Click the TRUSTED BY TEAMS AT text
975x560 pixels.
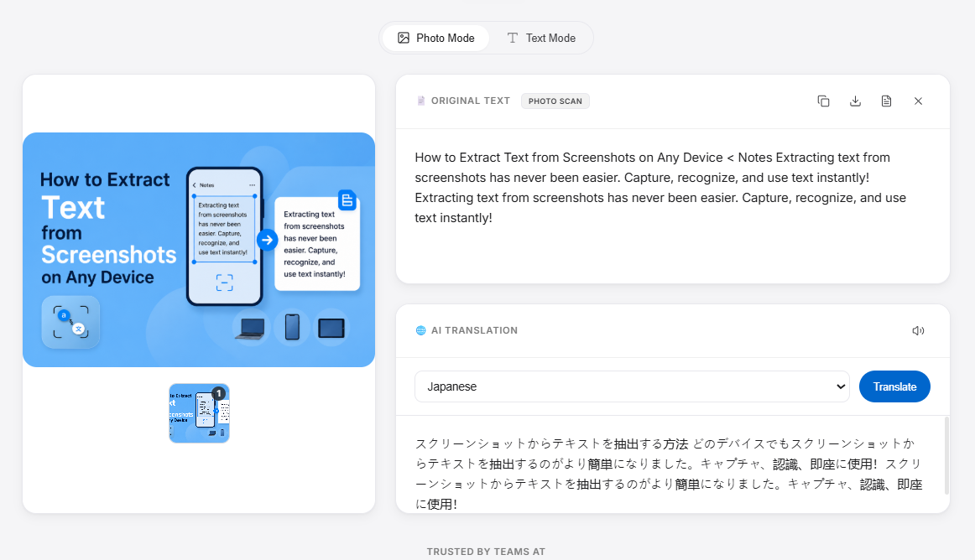tap(487, 552)
